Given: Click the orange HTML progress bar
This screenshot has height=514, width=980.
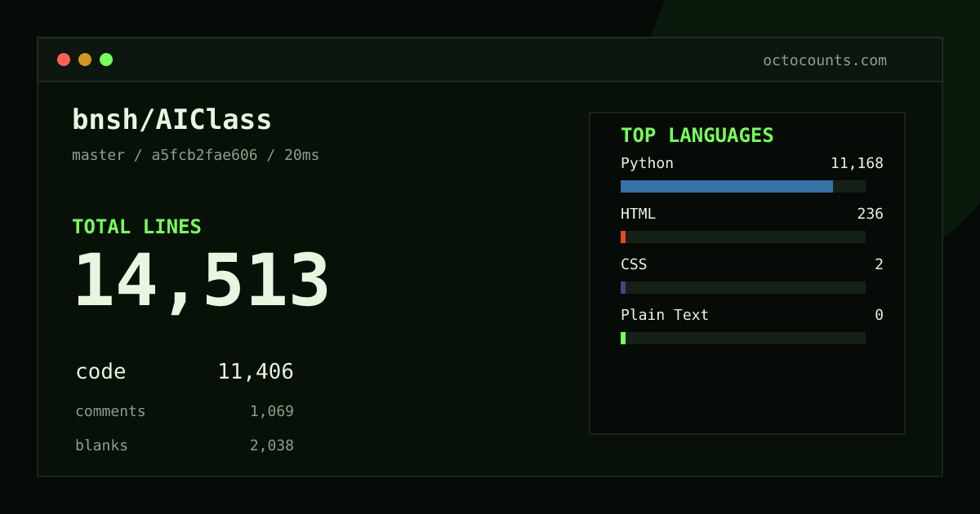Looking at the screenshot, I should coord(623,237).
